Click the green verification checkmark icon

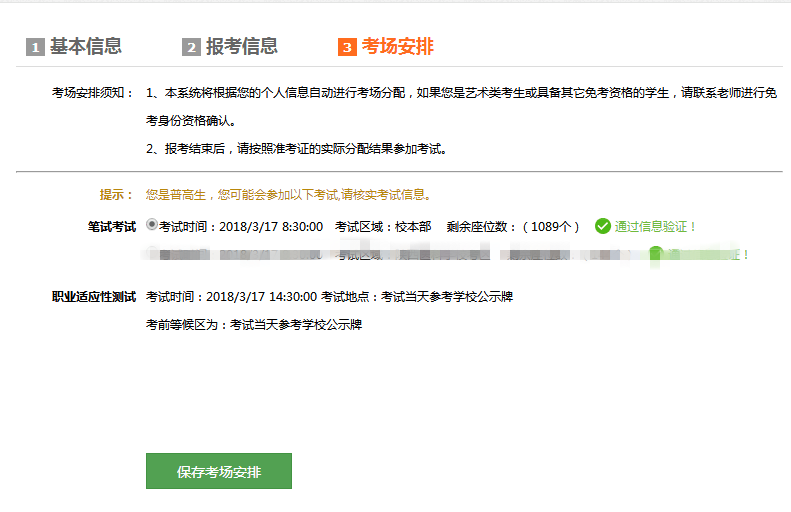coord(602,226)
